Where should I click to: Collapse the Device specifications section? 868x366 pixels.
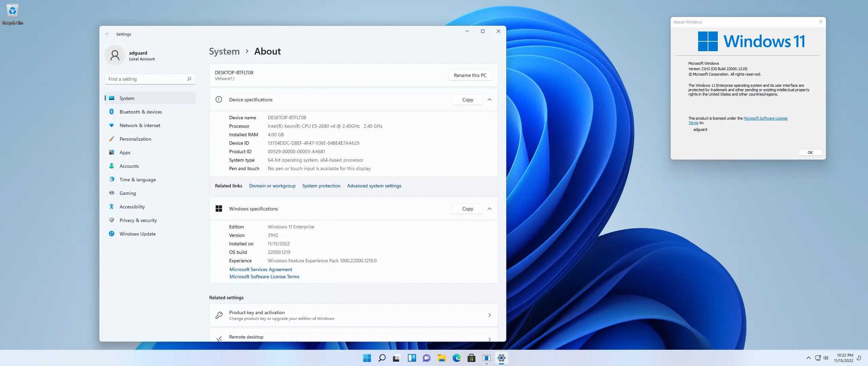pos(490,99)
